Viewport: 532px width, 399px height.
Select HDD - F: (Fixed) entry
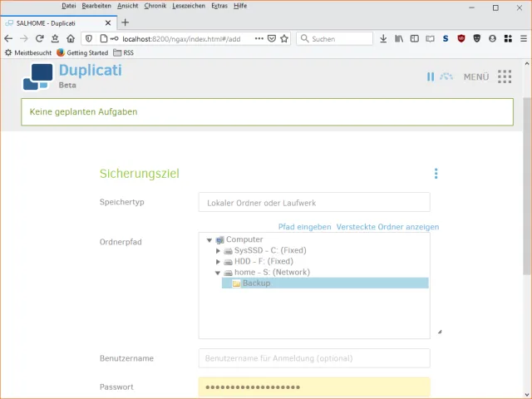pyautogui.click(x=264, y=261)
